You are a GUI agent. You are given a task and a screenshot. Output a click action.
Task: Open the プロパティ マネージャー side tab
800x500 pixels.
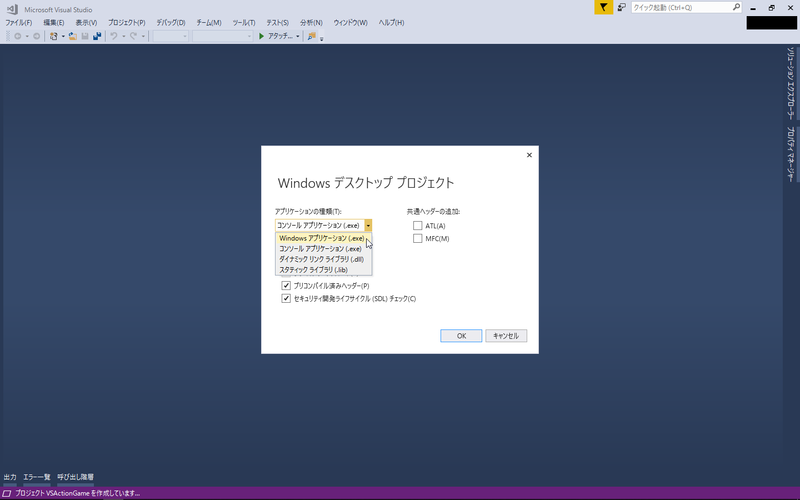[x=791, y=154]
